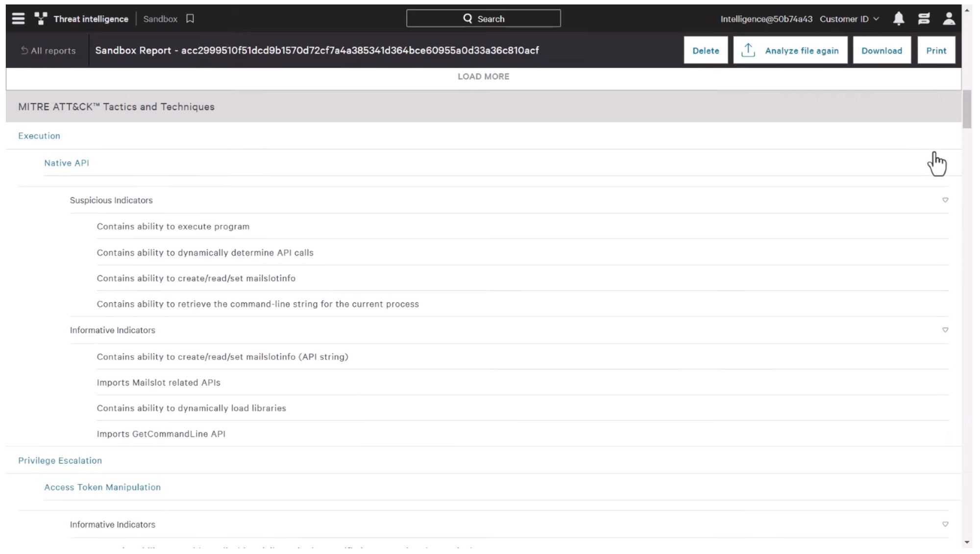Open the user profile icon
Image resolution: width=980 pixels, height=554 pixels.
coord(949,19)
